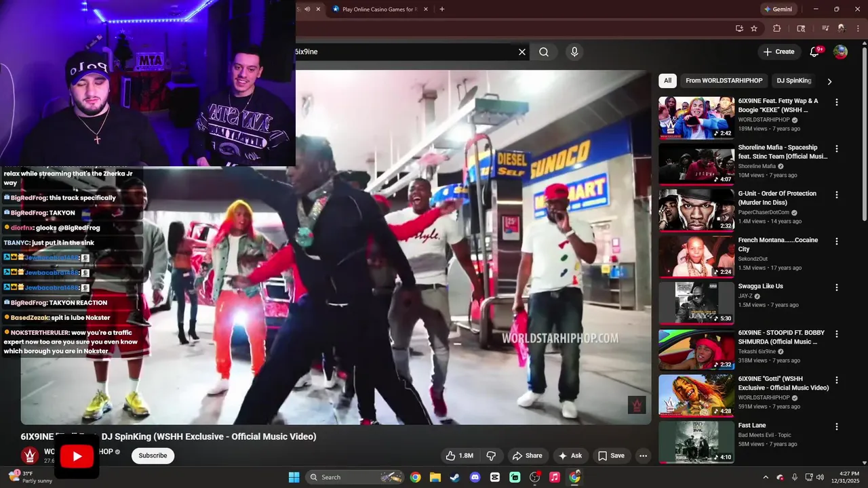Screen dimensions: 868x488
Task: Click the YouTube search magnifier button
Action: (x=544, y=52)
